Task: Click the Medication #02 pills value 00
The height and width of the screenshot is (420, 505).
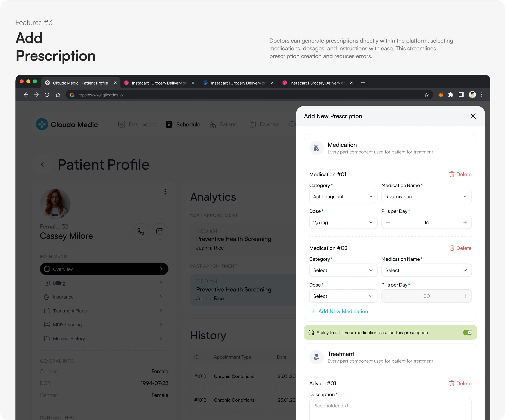Action: point(426,296)
